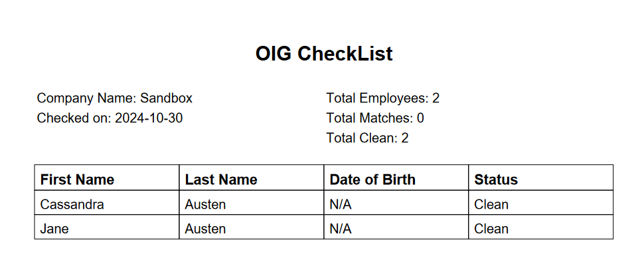Click the date 2024-10-30
This screenshot has height=266, width=644.
click(x=149, y=118)
